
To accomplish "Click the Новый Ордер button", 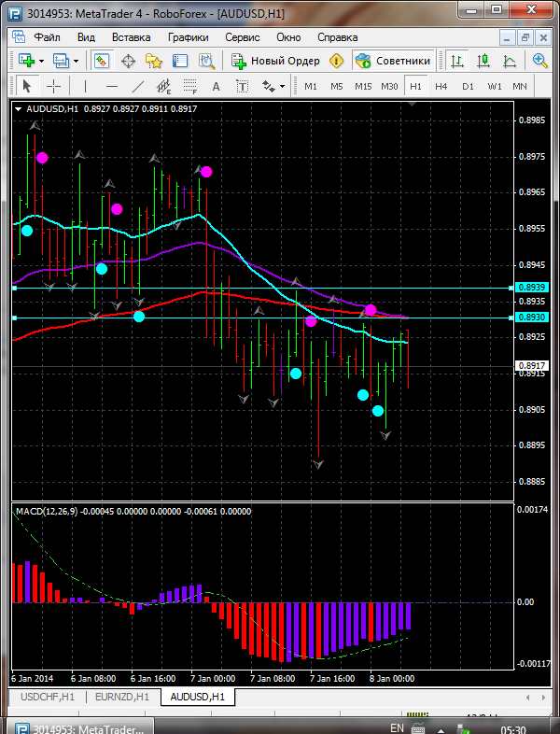I will 275,61.
